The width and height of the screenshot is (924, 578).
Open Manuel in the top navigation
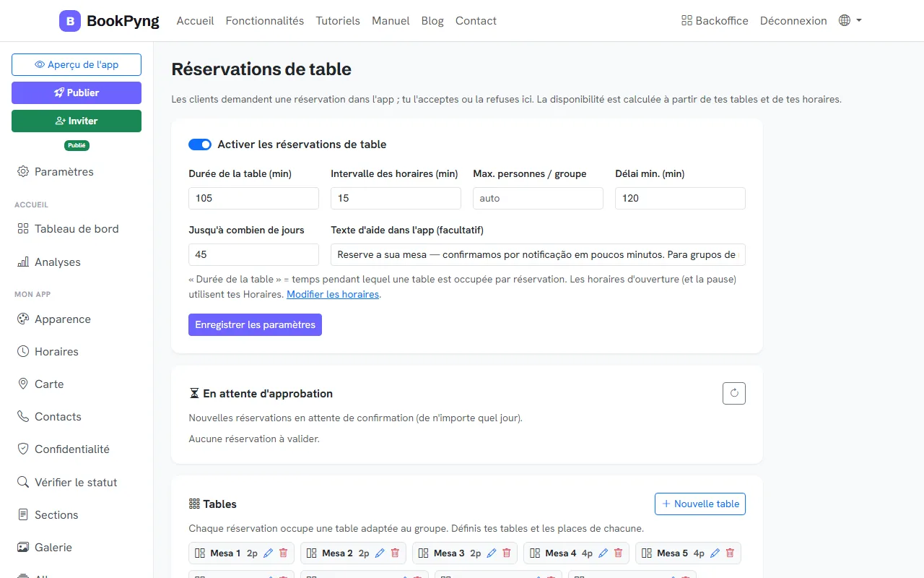click(391, 21)
